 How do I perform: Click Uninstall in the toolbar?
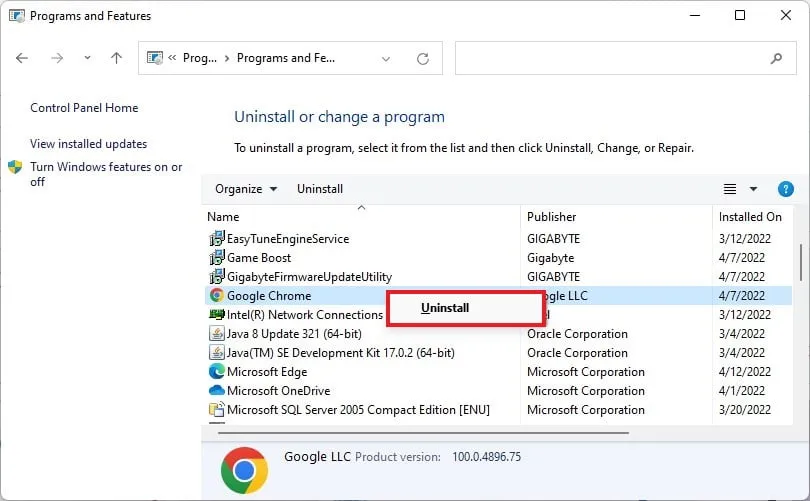tap(320, 189)
